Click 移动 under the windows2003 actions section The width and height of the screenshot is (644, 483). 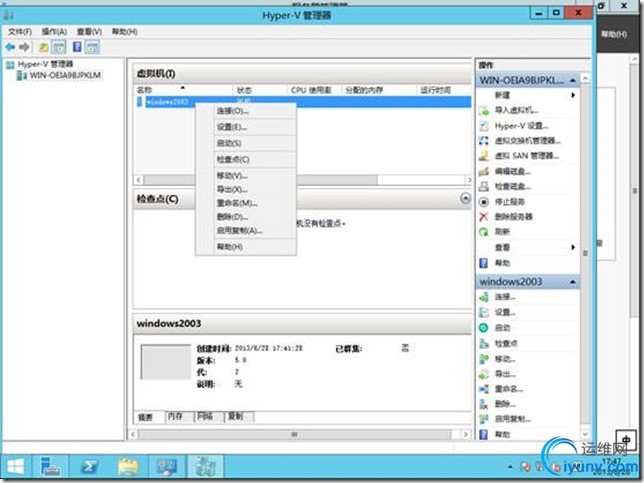[x=505, y=359]
